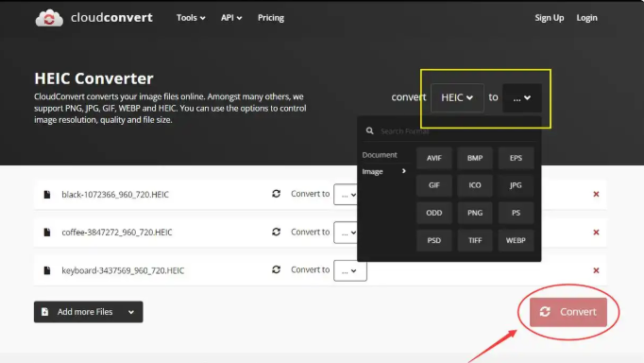The width and height of the screenshot is (644, 363).
Task: Click the cloudconvert brand name
Action: [111, 18]
